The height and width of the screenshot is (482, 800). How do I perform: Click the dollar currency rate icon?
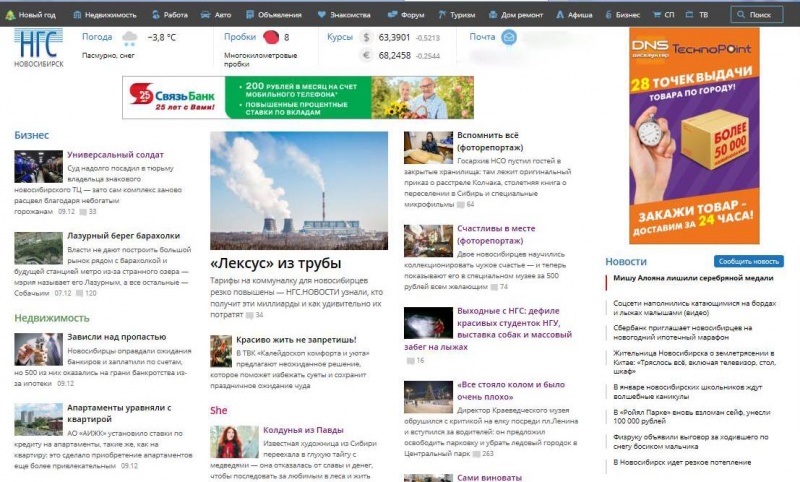(366, 37)
